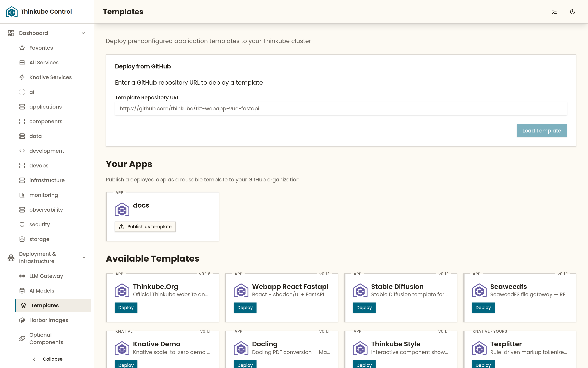Screen dimensions: 588x368
Task: Click the Texplitter template title
Action: pyautogui.click(x=506, y=344)
